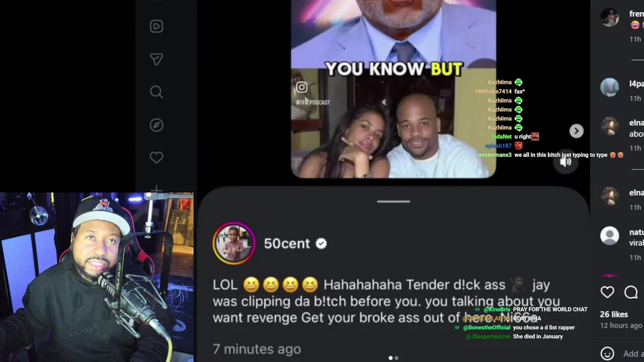Open 50cent profile picture story
Image resolution: width=644 pixels, height=362 pixels.
coord(234,243)
